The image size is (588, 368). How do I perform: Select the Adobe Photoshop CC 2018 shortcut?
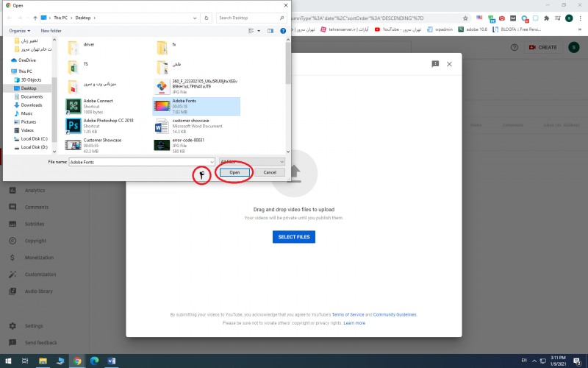tap(73, 125)
